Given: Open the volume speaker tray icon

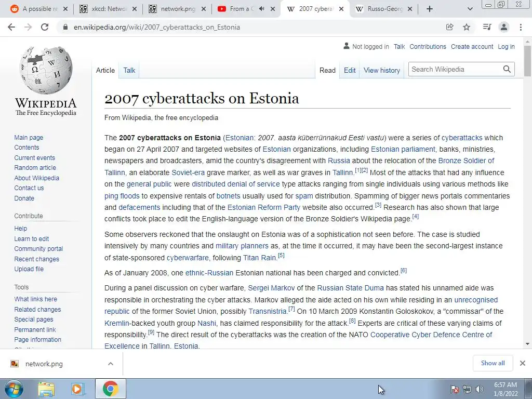Looking at the screenshot, I should (x=480, y=389).
